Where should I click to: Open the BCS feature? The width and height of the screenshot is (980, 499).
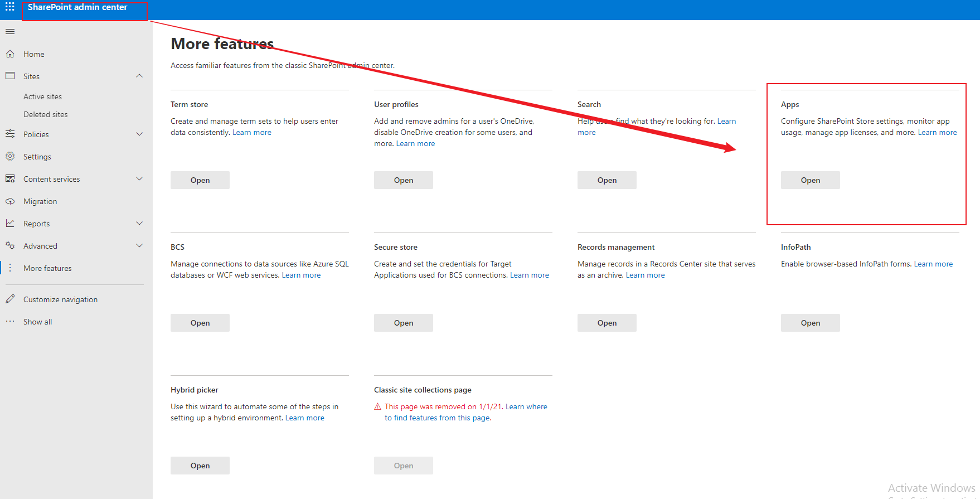pyautogui.click(x=200, y=323)
